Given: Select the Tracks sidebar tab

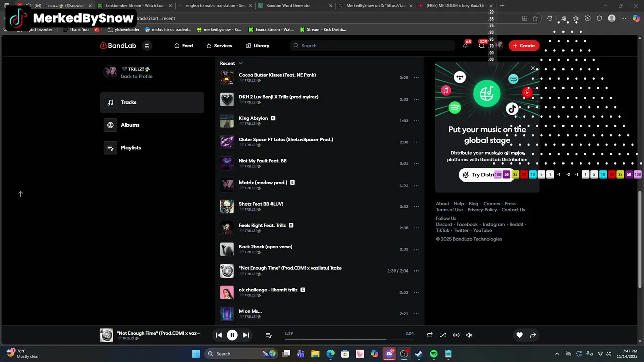Looking at the screenshot, I should pos(152,102).
